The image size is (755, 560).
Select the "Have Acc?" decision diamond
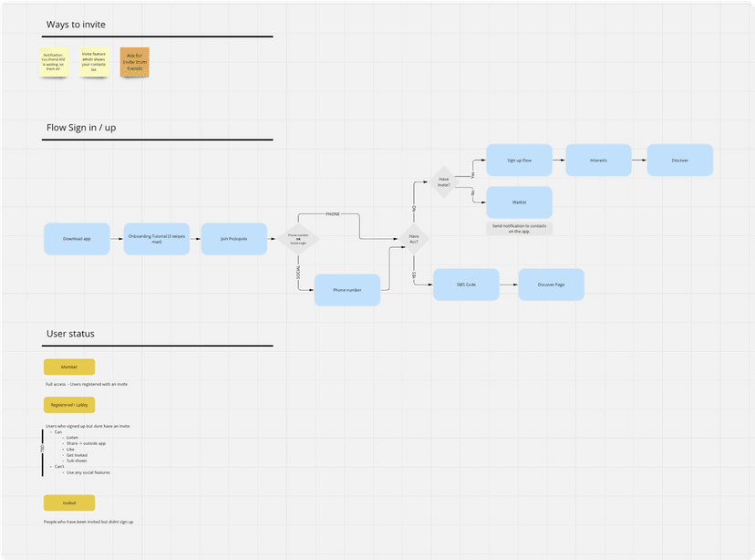tap(412, 238)
